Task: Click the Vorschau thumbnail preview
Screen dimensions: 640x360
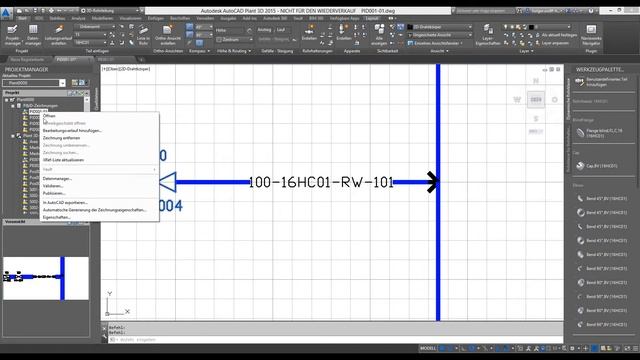Action: coord(46,279)
